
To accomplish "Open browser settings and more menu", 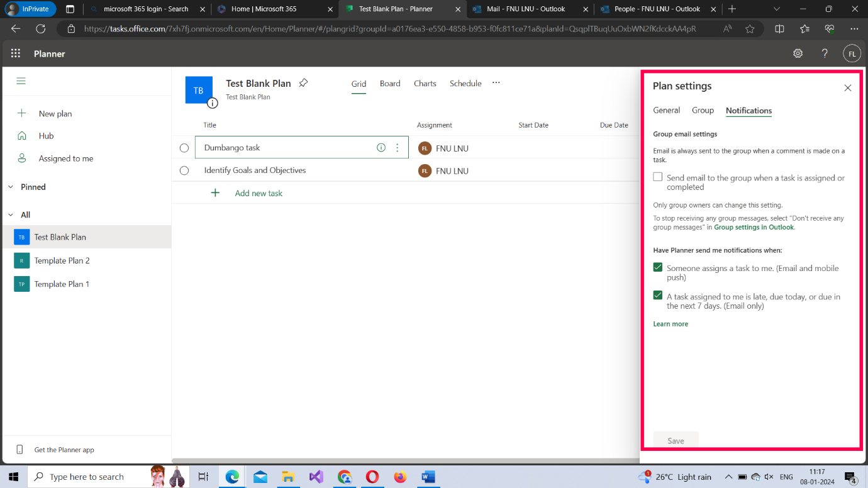I will [x=854, y=29].
